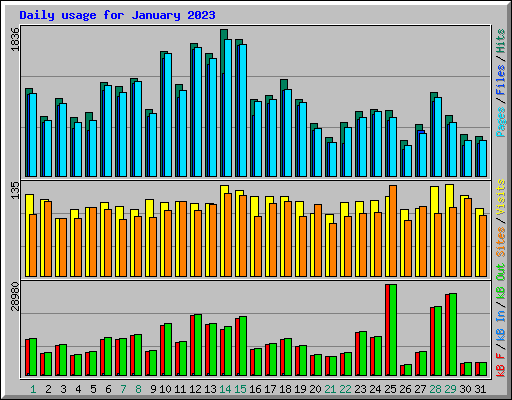The width and height of the screenshot is (512, 400).
Task: Select day label 1 on the x-axis
Action: coord(33,389)
